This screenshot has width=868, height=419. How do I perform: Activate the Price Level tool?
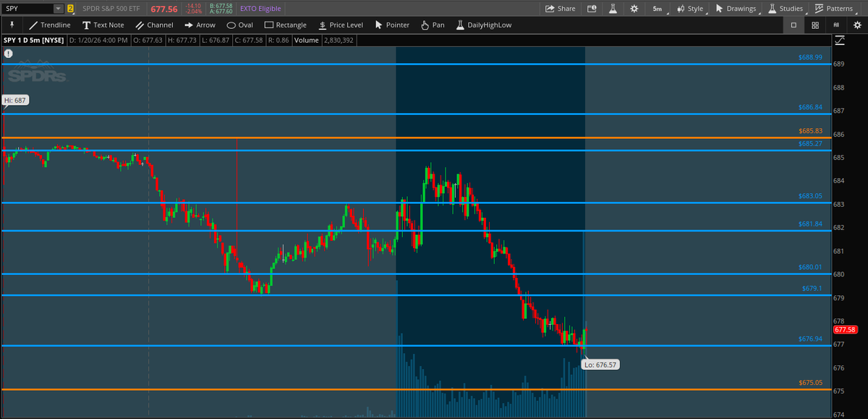pos(340,25)
